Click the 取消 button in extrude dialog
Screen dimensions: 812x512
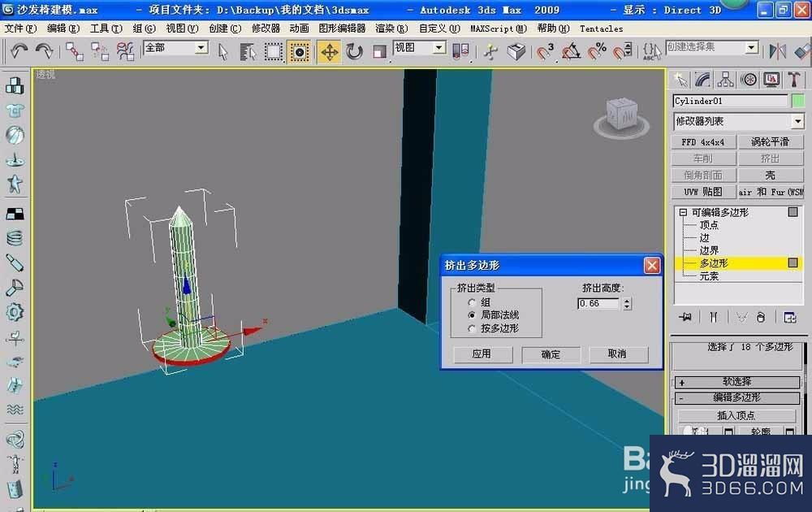pyautogui.click(x=617, y=354)
